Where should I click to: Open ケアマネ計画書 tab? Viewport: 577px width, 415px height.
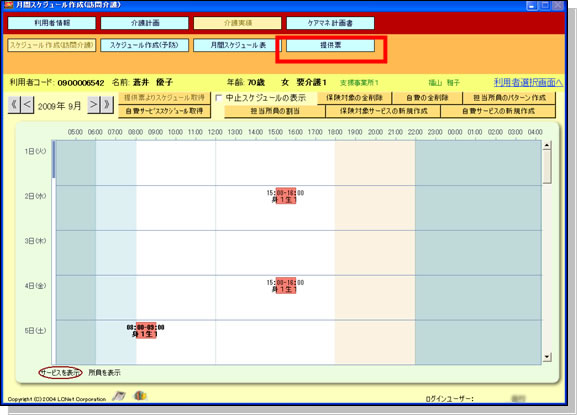[x=330, y=23]
